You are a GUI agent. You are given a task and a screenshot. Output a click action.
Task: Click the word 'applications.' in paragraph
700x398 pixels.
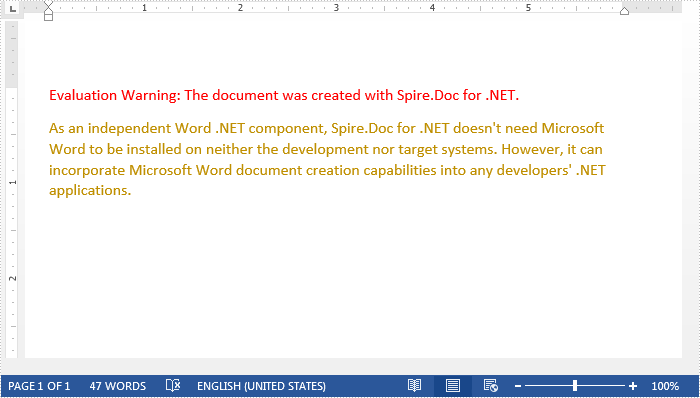click(x=90, y=191)
